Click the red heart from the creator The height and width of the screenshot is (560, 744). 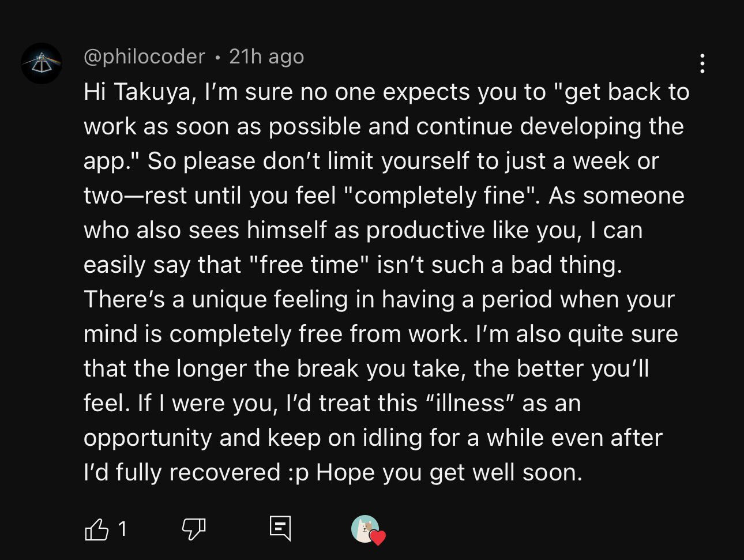[378, 538]
